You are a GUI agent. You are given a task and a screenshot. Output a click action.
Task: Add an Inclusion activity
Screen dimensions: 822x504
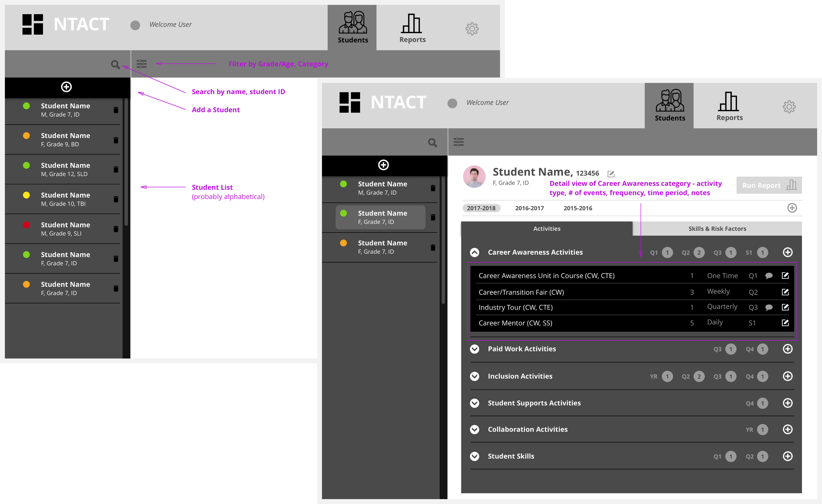point(788,376)
